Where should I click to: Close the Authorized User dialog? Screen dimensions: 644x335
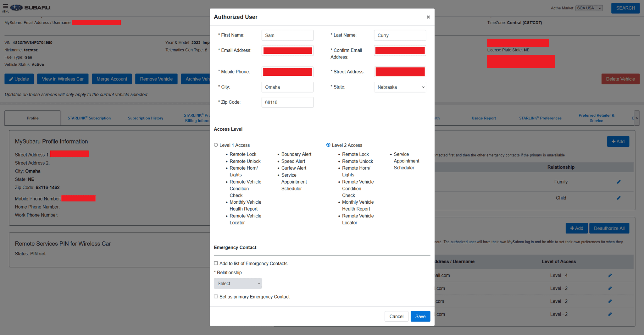pyautogui.click(x=428, y=17)
